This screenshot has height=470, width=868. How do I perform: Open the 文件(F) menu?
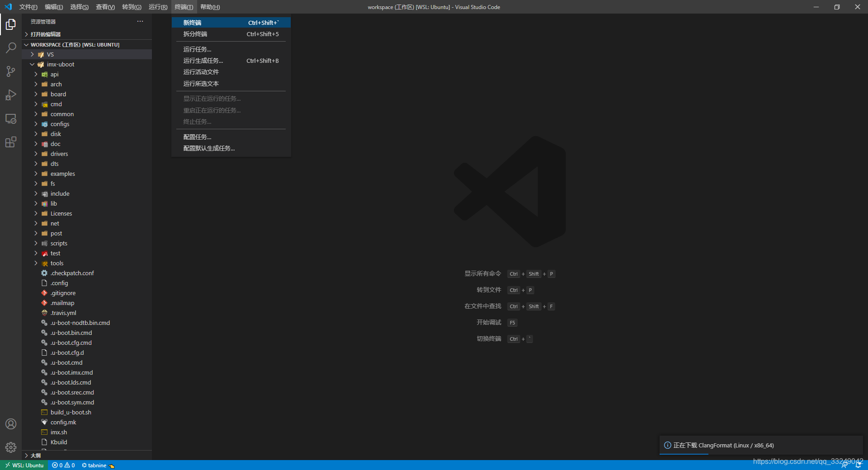point(28,7)
